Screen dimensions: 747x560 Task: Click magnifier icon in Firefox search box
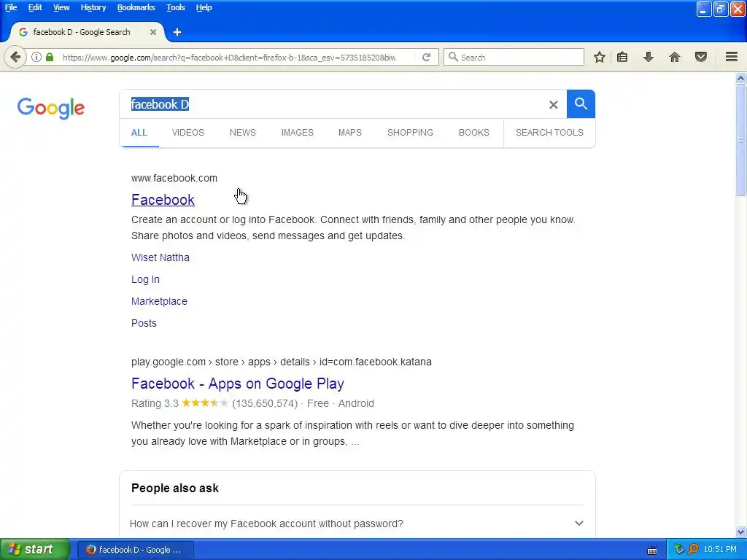[453, 57]
